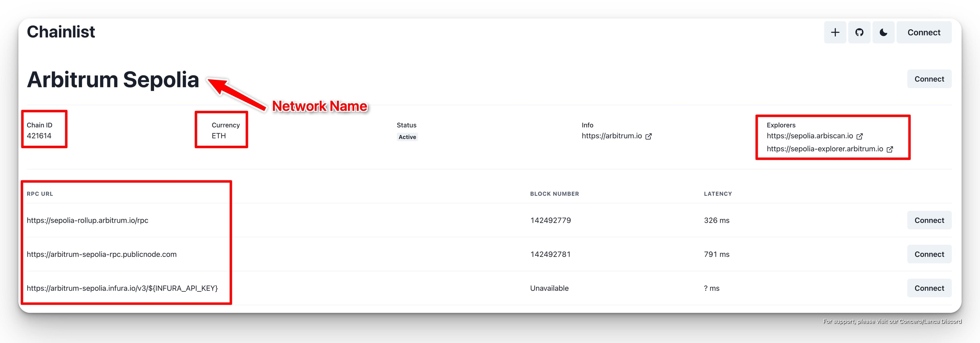Screen dimensions: 980x343
Task: Click external-link icon beside sepolia.arbiscan.io
Action: (x=859, y=136)
